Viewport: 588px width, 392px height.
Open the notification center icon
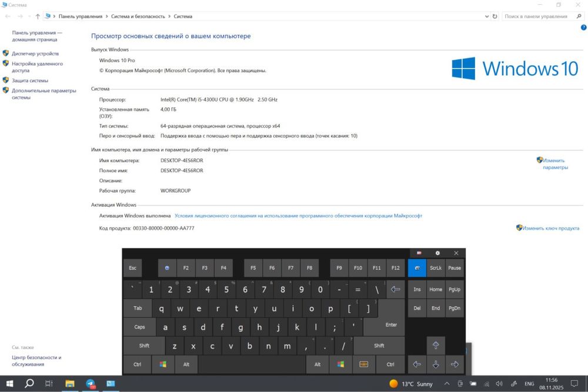(x=574, y=383)
